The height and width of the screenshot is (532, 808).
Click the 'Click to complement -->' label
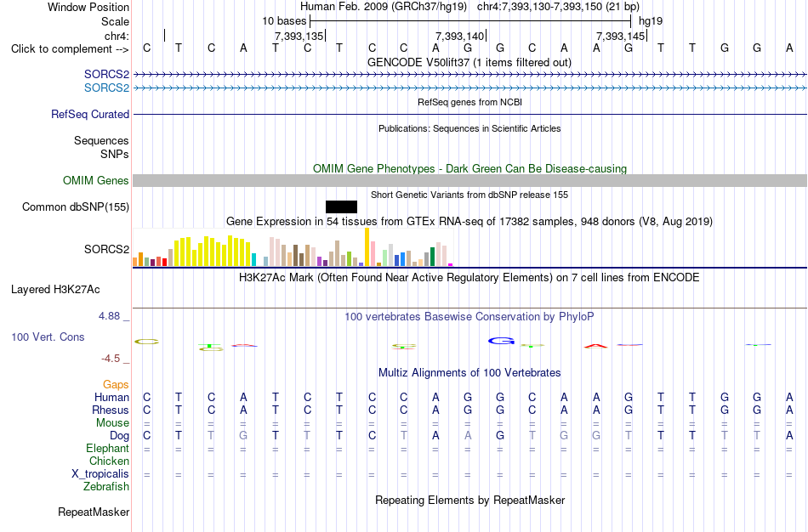pos(70,49)
